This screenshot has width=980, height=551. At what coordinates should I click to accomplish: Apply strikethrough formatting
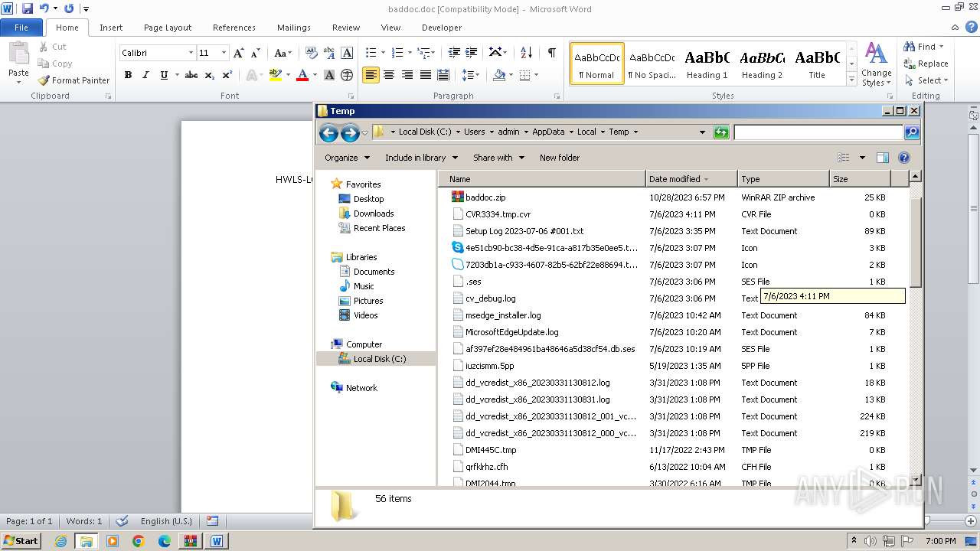coord(191,75)
